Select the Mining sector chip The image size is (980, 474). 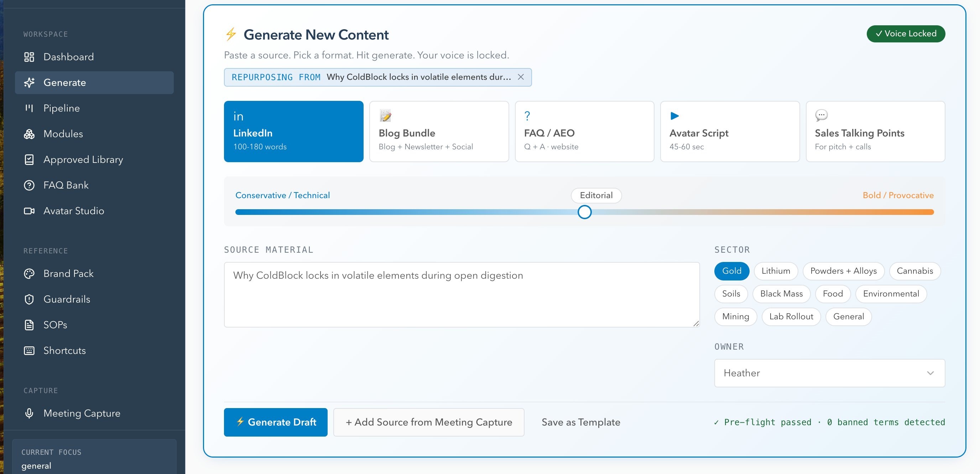coord(735,317)
